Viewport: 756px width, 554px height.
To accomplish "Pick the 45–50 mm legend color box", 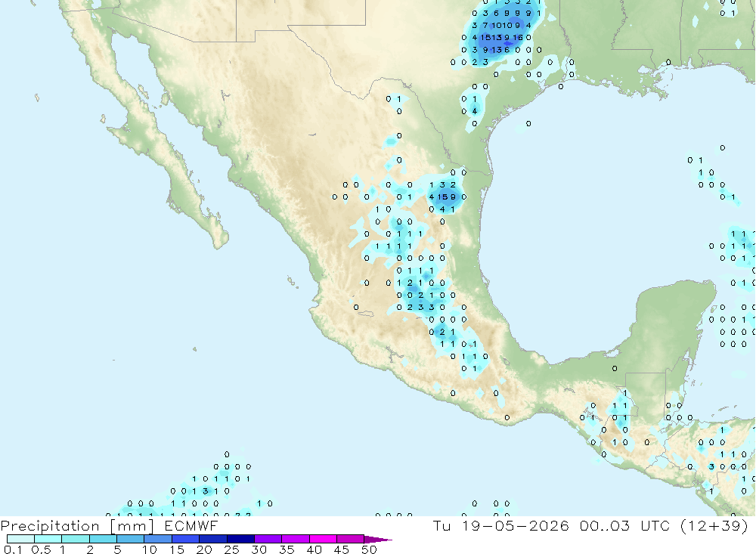I will tap(350, 539).
